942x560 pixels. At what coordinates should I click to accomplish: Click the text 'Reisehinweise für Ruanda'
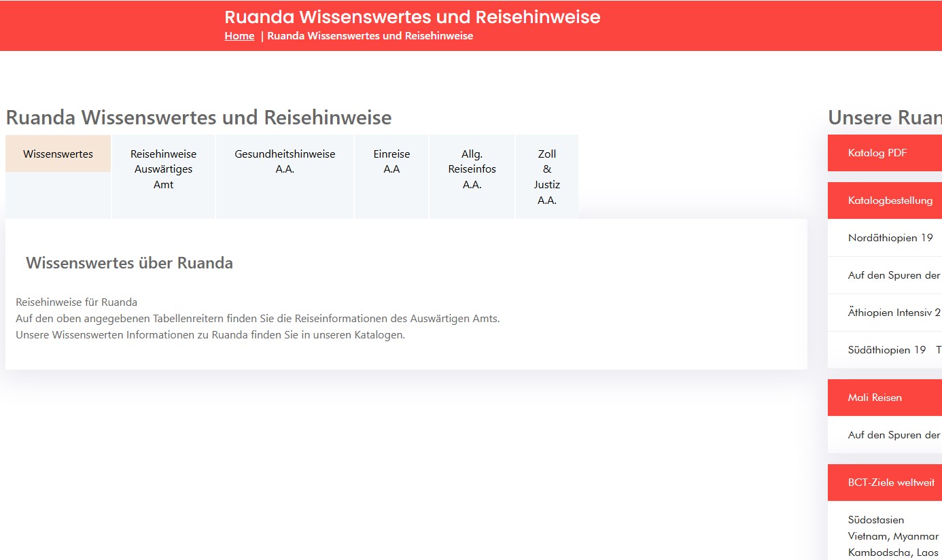76,302
